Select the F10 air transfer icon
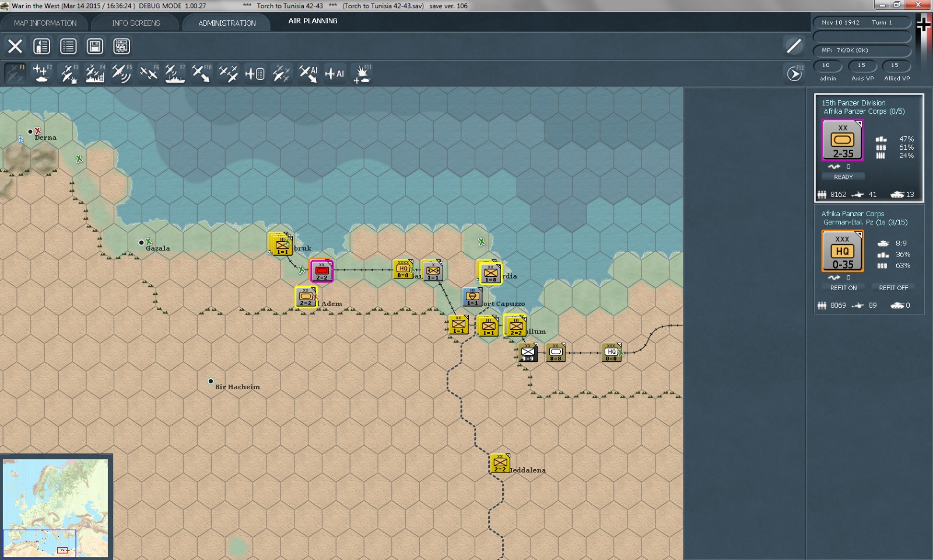 [x=201, y=73]
